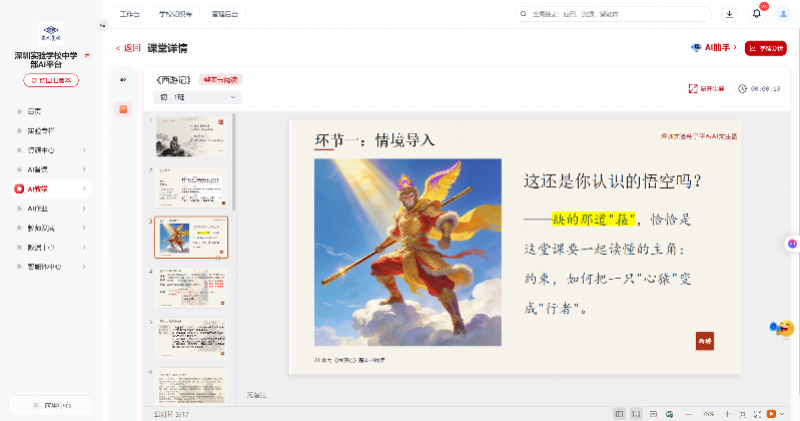800x421 pixels.
Task: Start slideshow with the orange play icon
Action: coord(771,414)
